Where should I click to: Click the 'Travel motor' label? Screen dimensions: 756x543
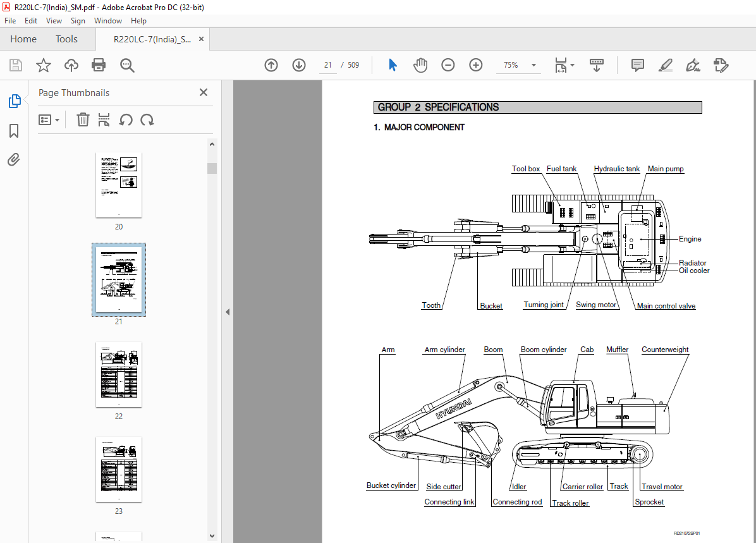[x=662, y=487]
